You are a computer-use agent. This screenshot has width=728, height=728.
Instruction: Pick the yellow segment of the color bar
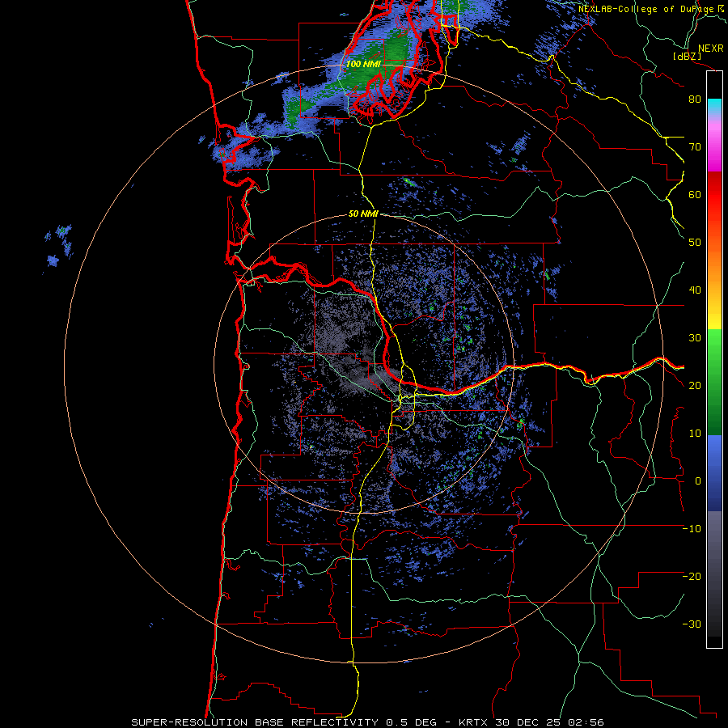[x=714, y=315]
